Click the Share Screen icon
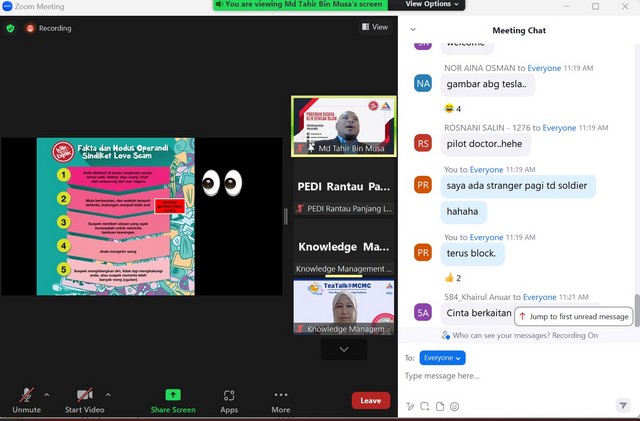Image resolution: width=640 pixels, height=421 pixels. click(173, 398)
